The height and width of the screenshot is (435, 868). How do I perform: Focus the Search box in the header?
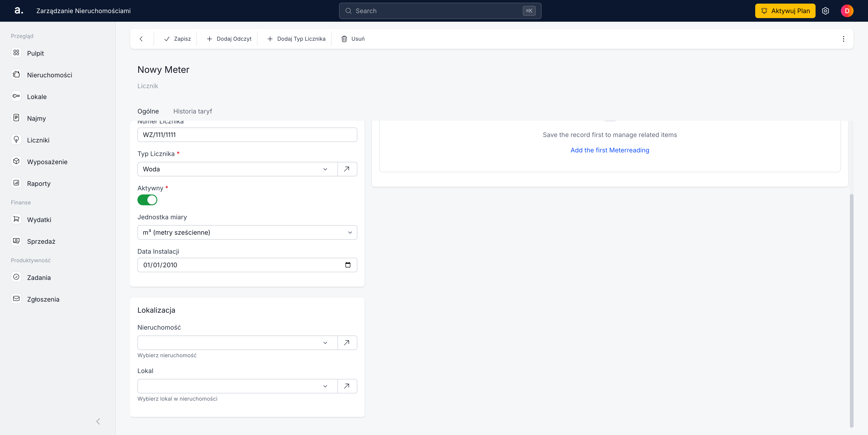440,11
